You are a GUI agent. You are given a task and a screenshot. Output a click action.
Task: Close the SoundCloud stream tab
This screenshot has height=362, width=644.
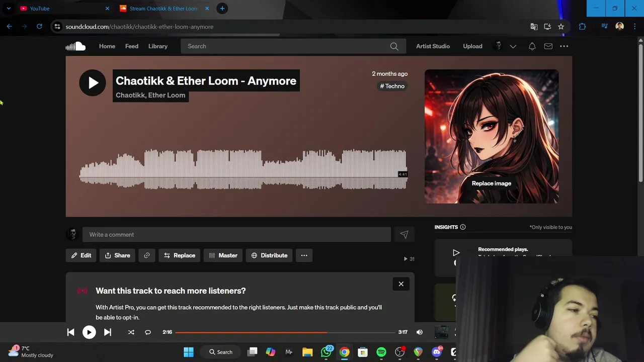tap(207, 9)
